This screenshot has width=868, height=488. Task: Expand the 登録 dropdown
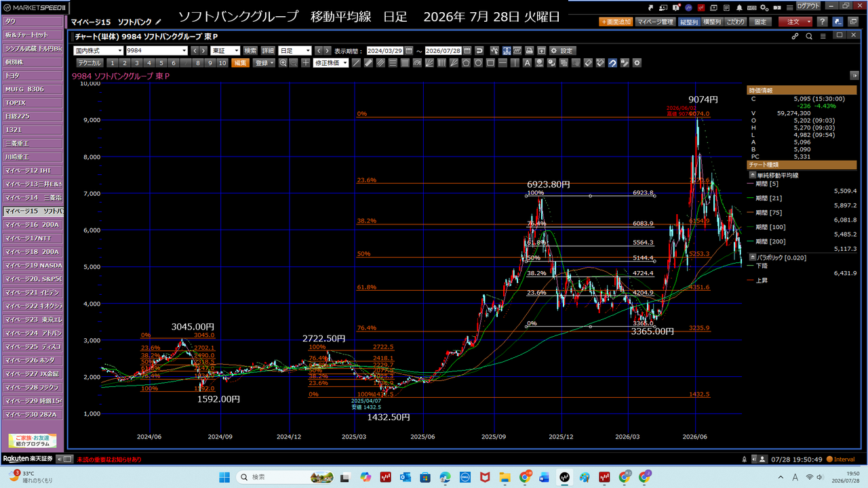pyautogui.click(x=264, y=63)
